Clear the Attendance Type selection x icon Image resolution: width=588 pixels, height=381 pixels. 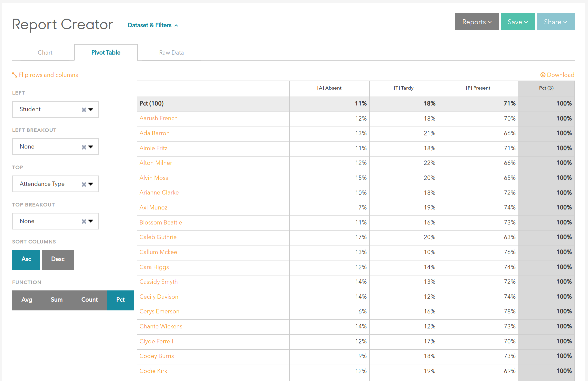click(84, 185)
